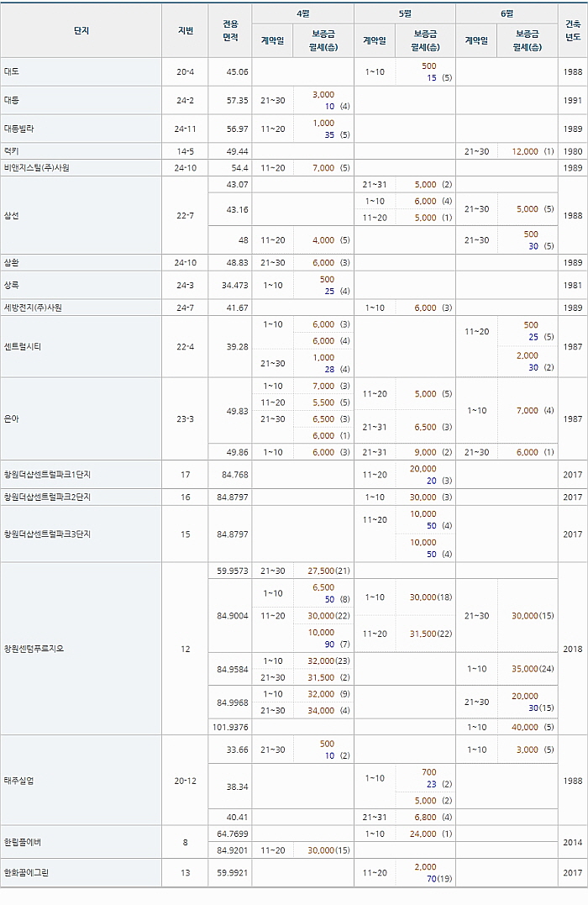This screenshot has width=588, height=905.
Task: Click the area value 57.35
Action: click(x=237, y=101)
